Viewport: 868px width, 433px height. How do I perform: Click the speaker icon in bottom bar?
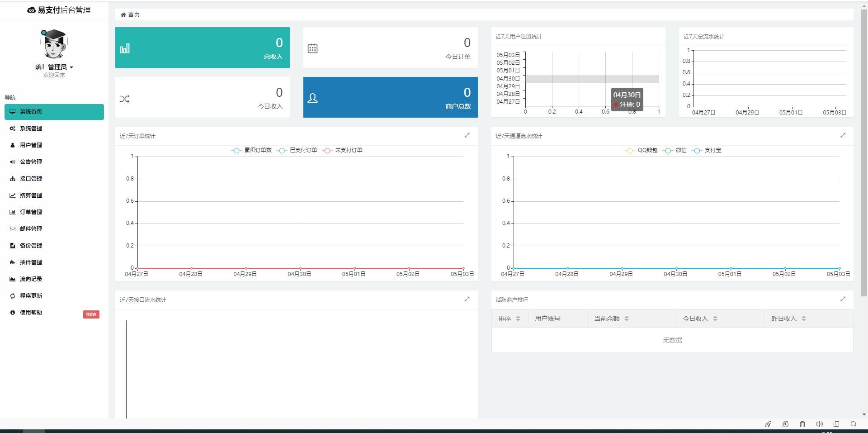coord(819,424)
